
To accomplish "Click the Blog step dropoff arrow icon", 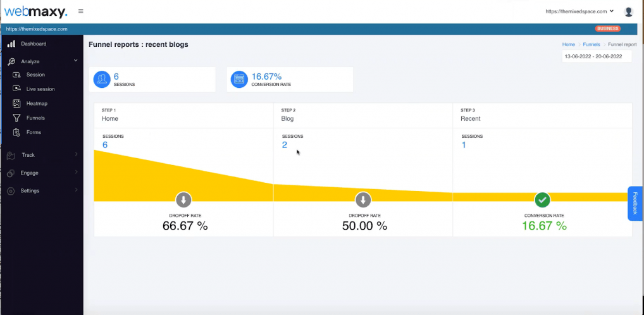I will click(x=362, y=201).
